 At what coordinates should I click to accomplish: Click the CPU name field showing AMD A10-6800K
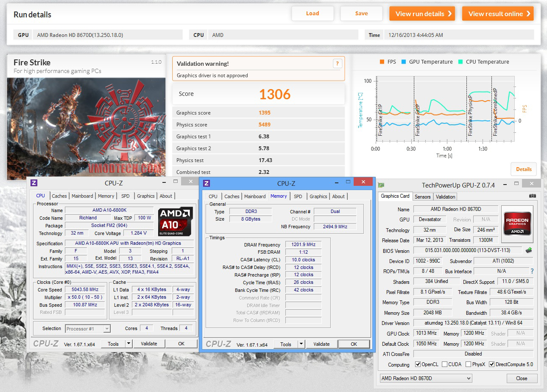click(x=109, y=210)
